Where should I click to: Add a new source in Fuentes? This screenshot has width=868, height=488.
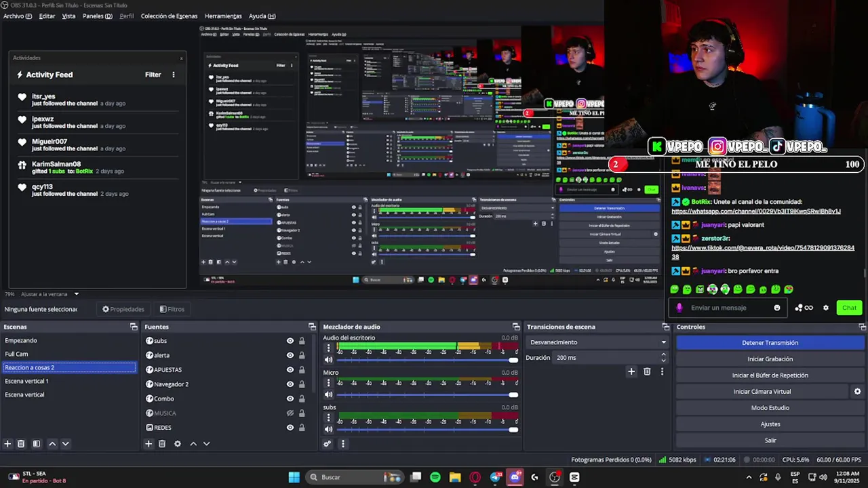pyautogui.click(x=149, y=444)
